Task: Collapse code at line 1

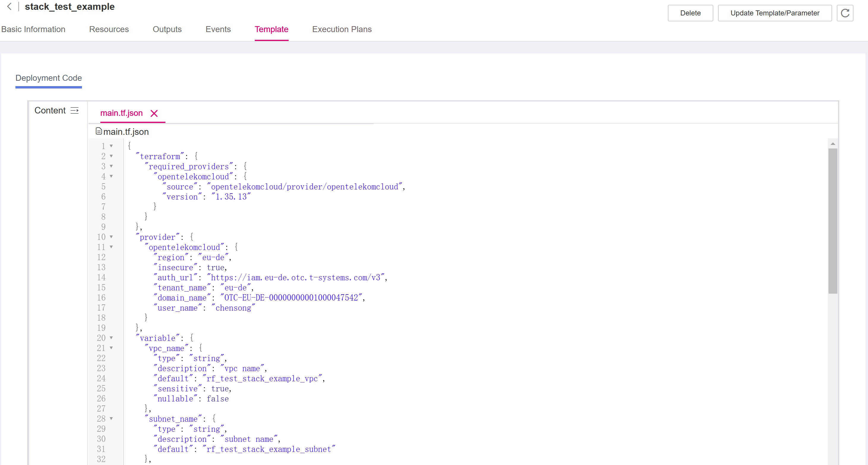Action: (111, 146)
